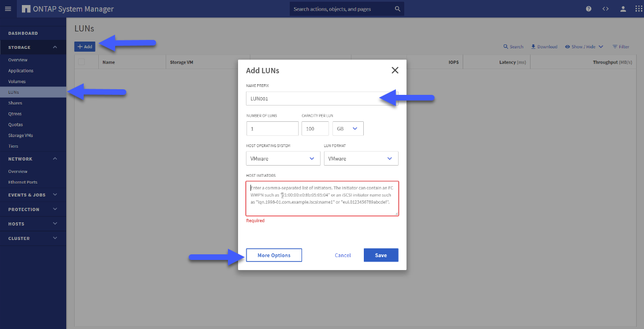Expand the Events & Jobs section
Image resolution: width=644 pixels, height=329 pixels.
(33, 195)
